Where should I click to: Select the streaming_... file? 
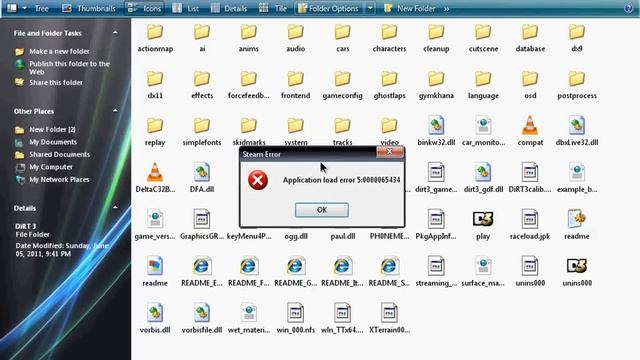click(x=436, y=272)
